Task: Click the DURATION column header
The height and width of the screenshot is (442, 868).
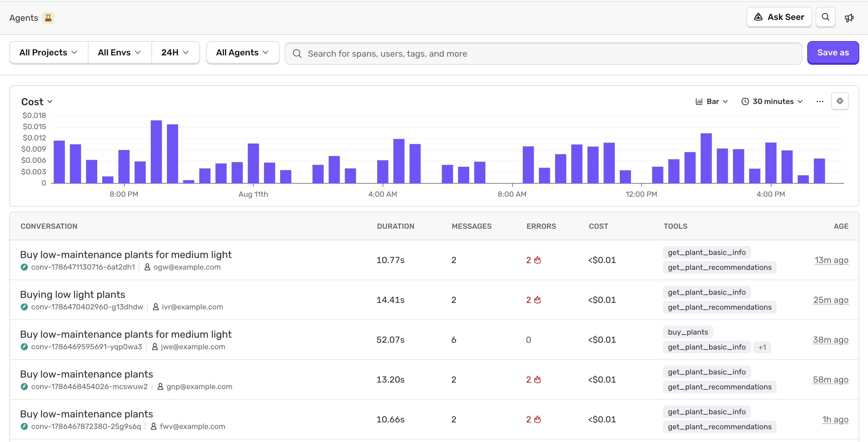Action: (x=396, y=226)
